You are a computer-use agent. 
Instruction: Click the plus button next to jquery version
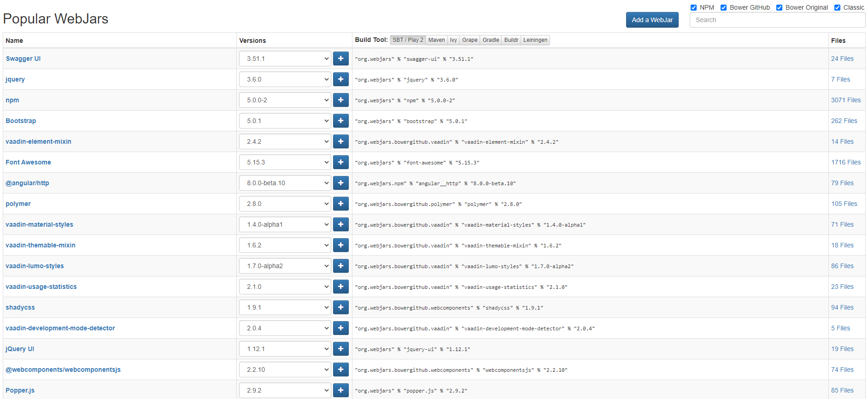coord(340,79)
